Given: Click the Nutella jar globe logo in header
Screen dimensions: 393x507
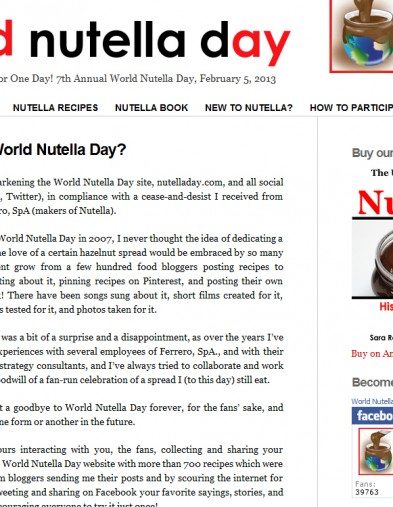Looking at the screenshot, I should click(x=361, y=36).
